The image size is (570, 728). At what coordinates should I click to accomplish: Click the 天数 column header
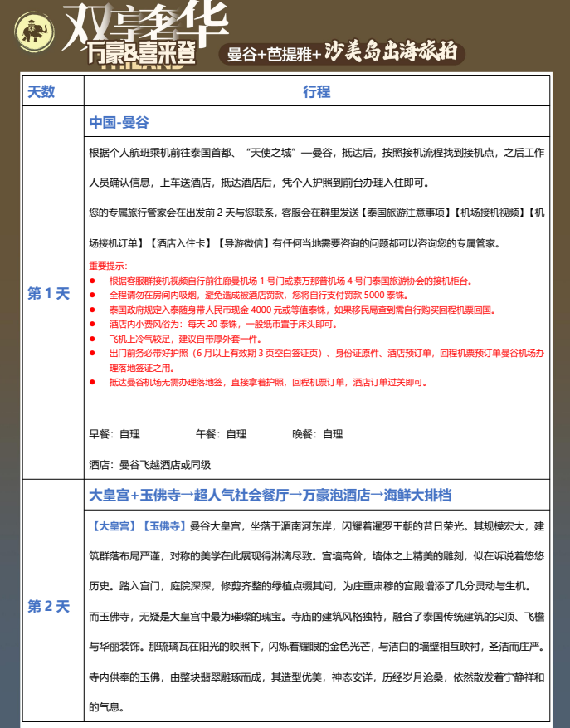click(x=41, y=91)
